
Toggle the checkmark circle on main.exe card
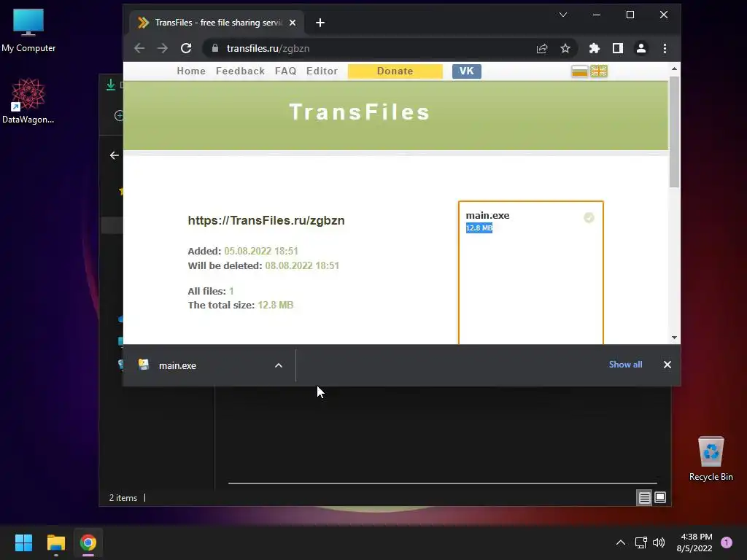[x=589, y=217]
